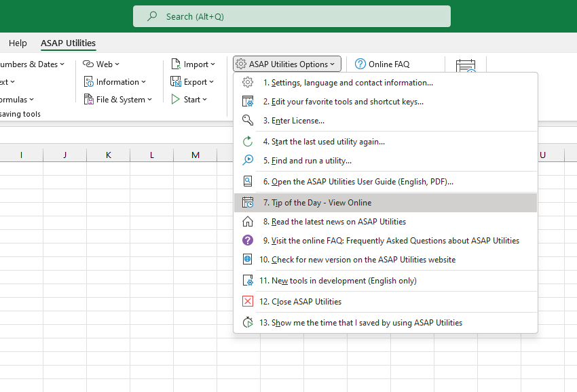This screenshot has width=577, height=392.
Task: Select Tip of the Day - View Online
Action: point(386,203)
